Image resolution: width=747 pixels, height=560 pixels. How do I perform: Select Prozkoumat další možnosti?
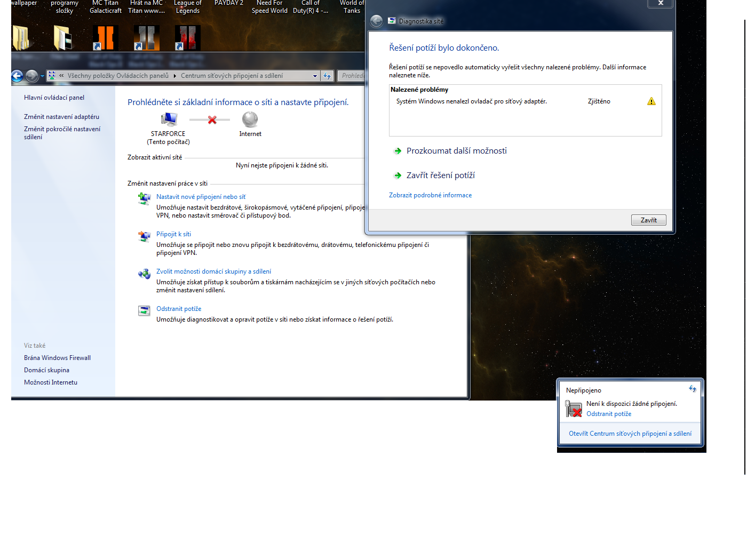point(456,151)
